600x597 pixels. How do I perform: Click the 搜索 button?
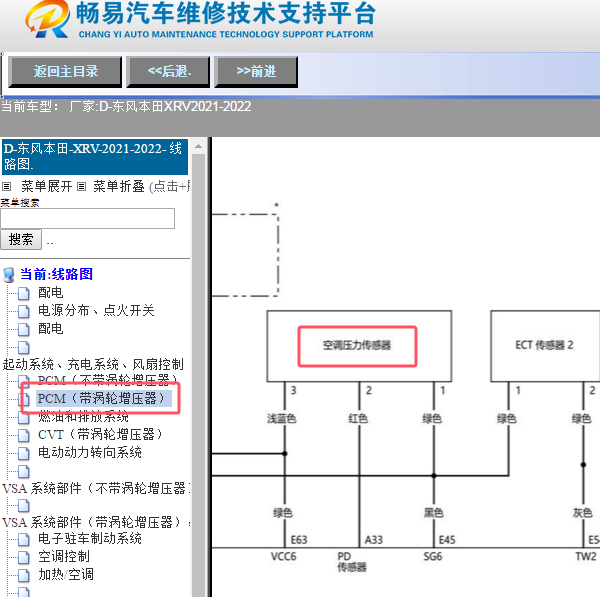click(x=21, y=240)
